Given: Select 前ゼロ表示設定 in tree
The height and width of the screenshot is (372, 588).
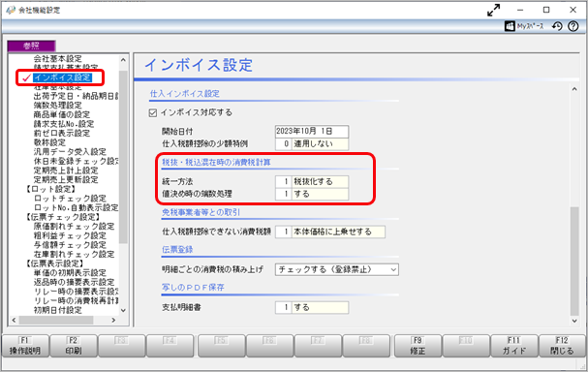Looking at the screenshot, I should 62,134.
